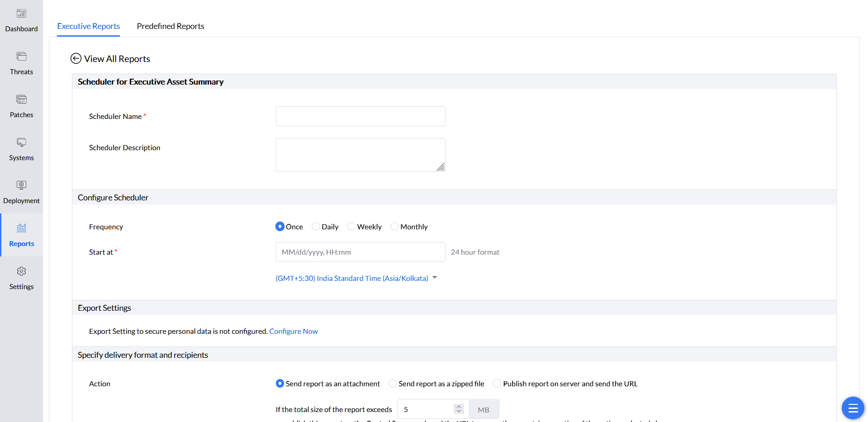The image size is (868, 422).
Task: Select Send report as a zipped file
Action: (393, 384)
